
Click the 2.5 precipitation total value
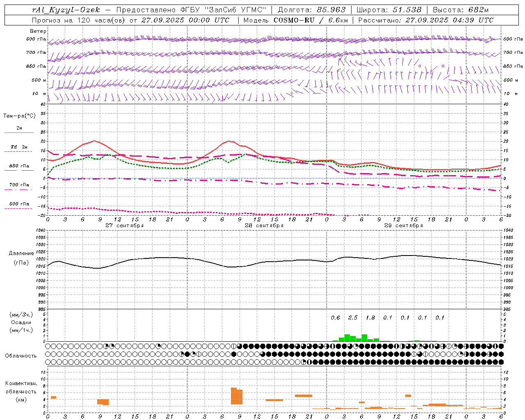pos(353,317)
